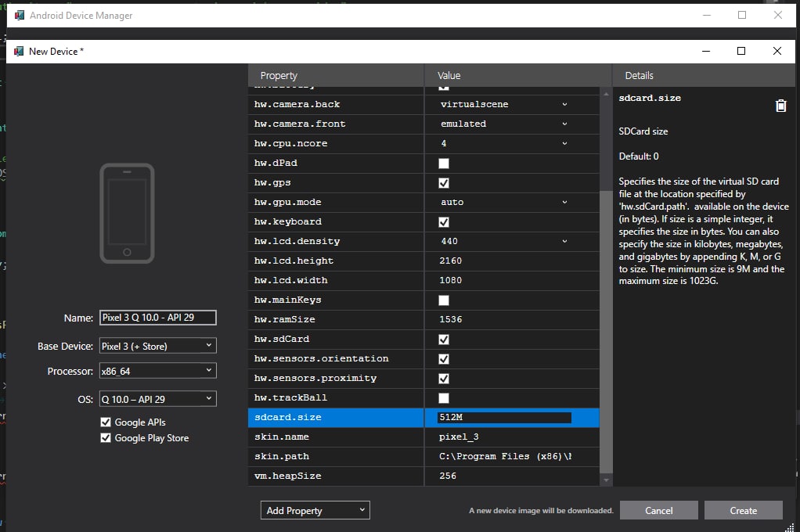Expand the Processor x86_64 dropdown
The height and width of the screenshot is (532, 800).
click(157, 371)
